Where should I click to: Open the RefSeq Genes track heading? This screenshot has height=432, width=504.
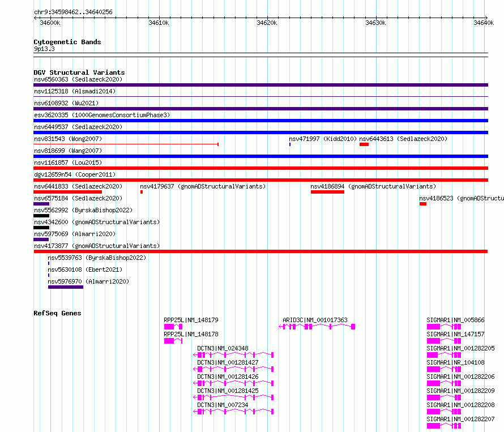click(x=57, y=313)
